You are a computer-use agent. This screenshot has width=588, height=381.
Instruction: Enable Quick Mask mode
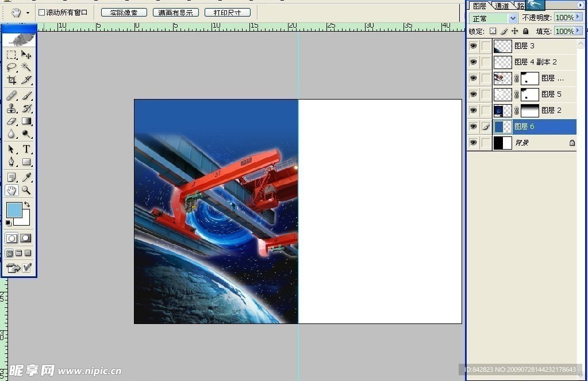click(25, 238)
